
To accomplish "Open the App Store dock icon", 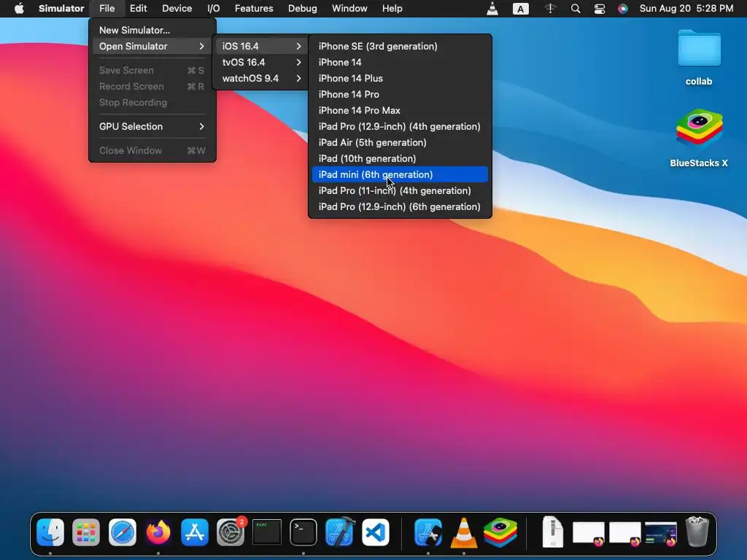I will (194, 532).
